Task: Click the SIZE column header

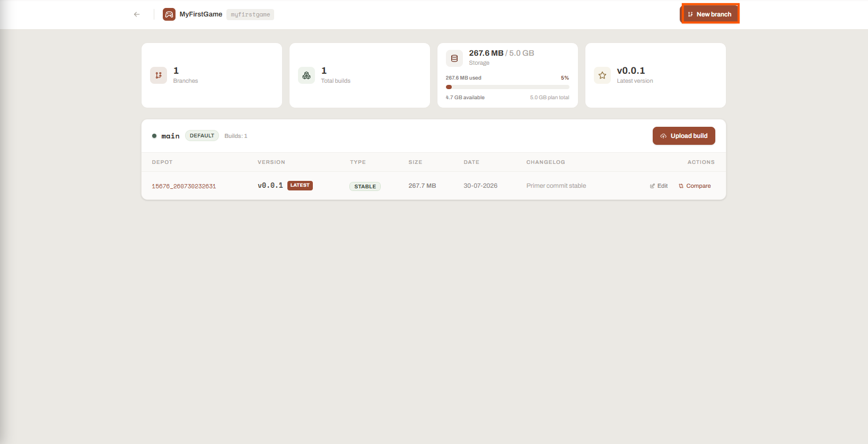Action: click(x=415, y=162)
